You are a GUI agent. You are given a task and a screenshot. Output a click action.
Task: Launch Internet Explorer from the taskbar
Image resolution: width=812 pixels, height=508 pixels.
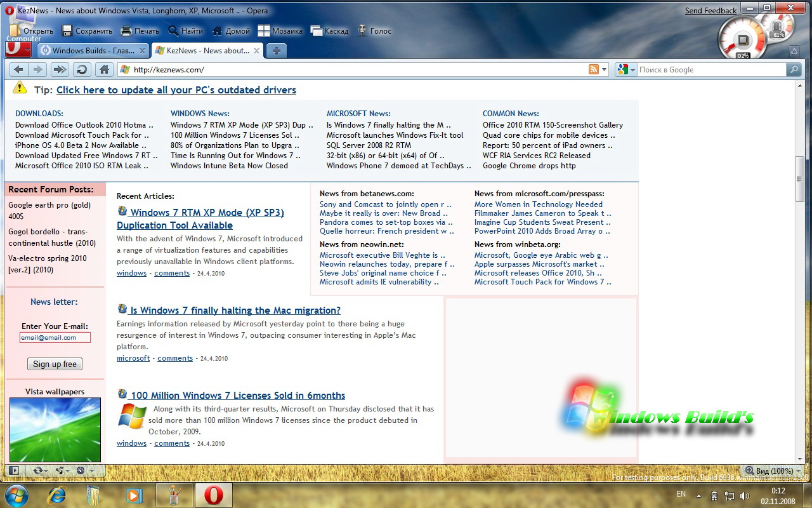(x=57, y=495)
